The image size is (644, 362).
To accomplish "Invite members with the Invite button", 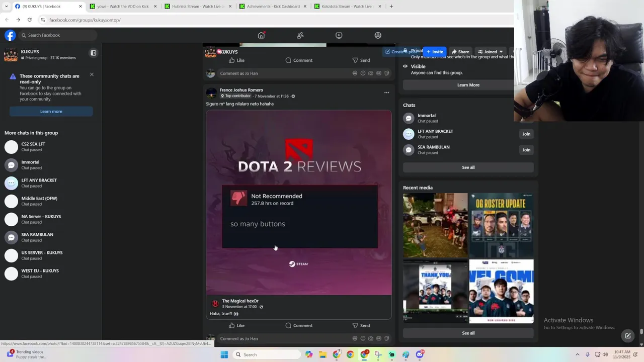I will click(435, 52).
